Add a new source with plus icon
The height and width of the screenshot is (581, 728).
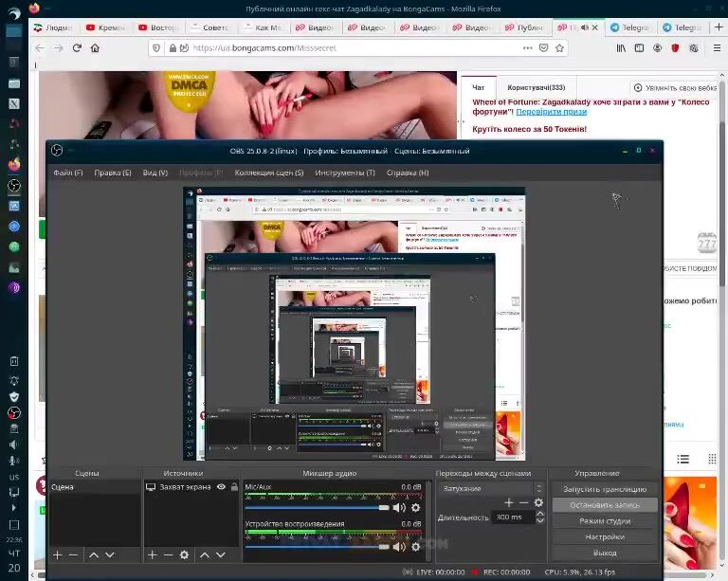point(152,554)
